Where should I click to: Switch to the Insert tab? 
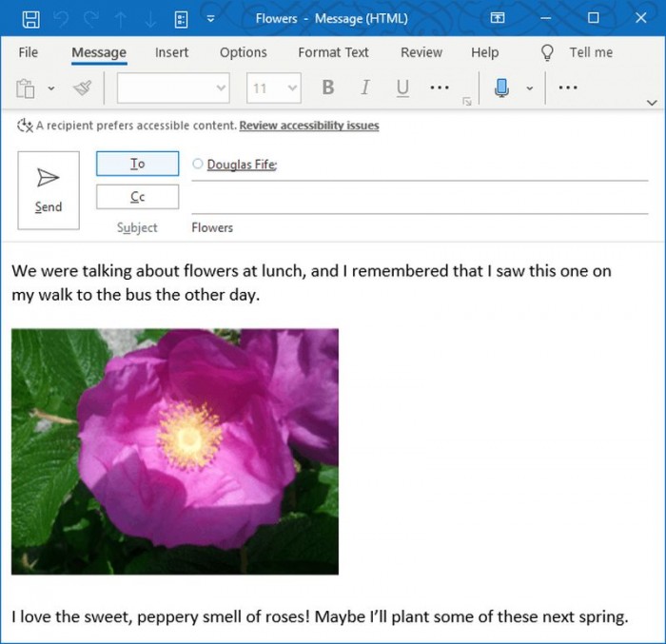point(171,52)
